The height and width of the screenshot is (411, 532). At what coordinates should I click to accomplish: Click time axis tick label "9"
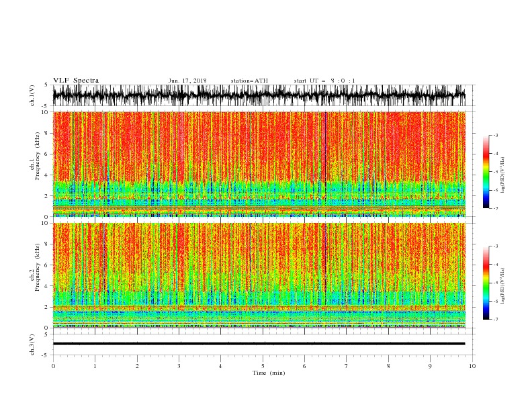coord(430,366)
